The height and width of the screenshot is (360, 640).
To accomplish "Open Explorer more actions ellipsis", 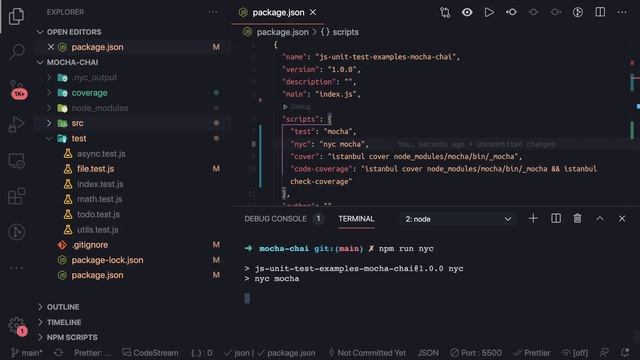I will [213, 12].
